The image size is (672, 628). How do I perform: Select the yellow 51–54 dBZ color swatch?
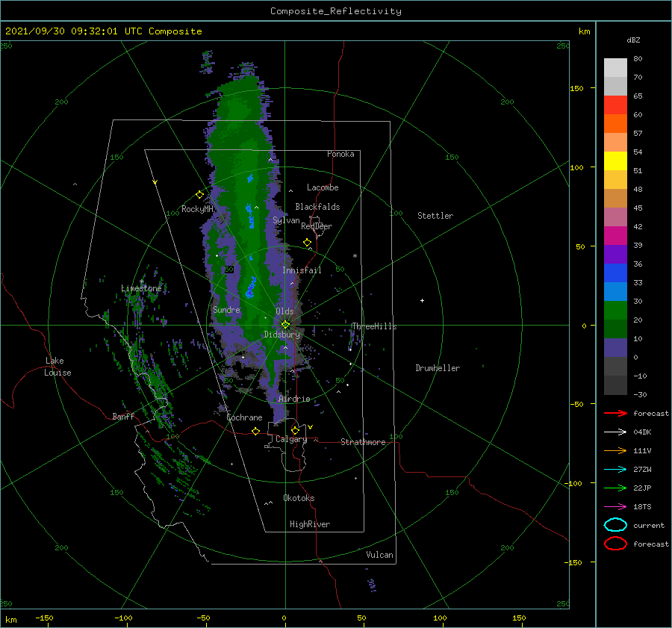pos(615,161)
